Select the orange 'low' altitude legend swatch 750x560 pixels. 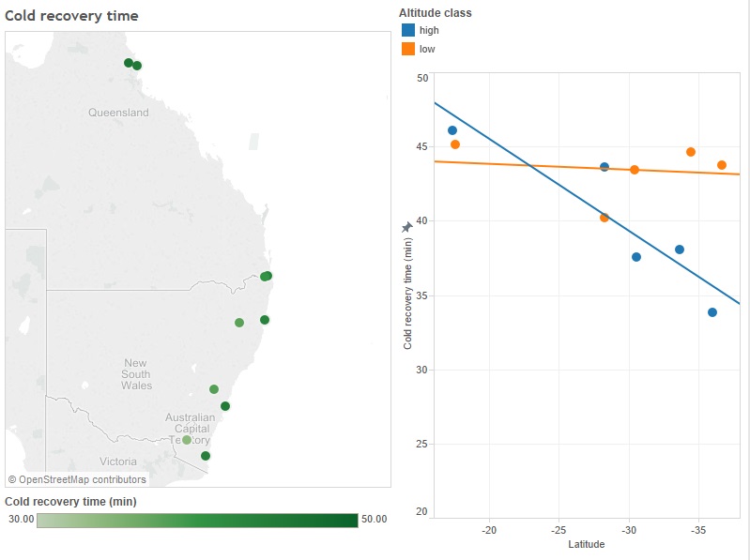(408, 49)
